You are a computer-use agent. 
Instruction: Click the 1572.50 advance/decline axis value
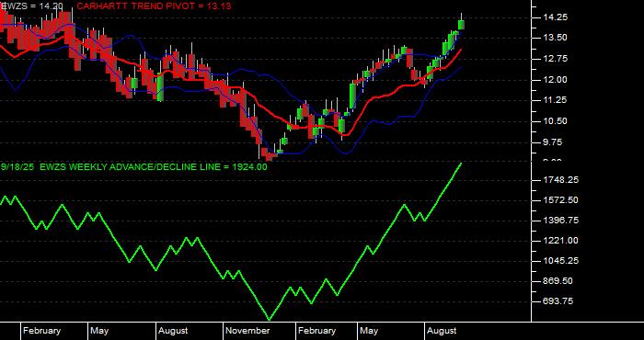[x=562, y=200]
